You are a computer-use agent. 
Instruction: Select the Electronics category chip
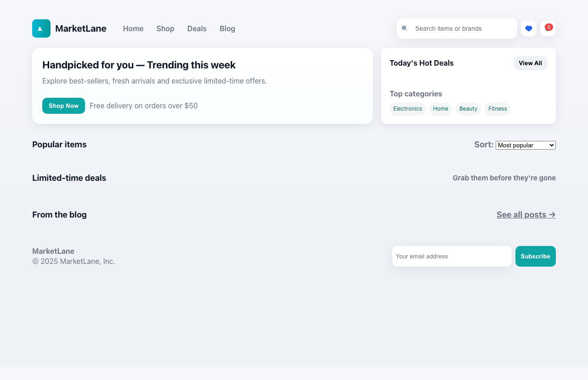tap(407, 109)
